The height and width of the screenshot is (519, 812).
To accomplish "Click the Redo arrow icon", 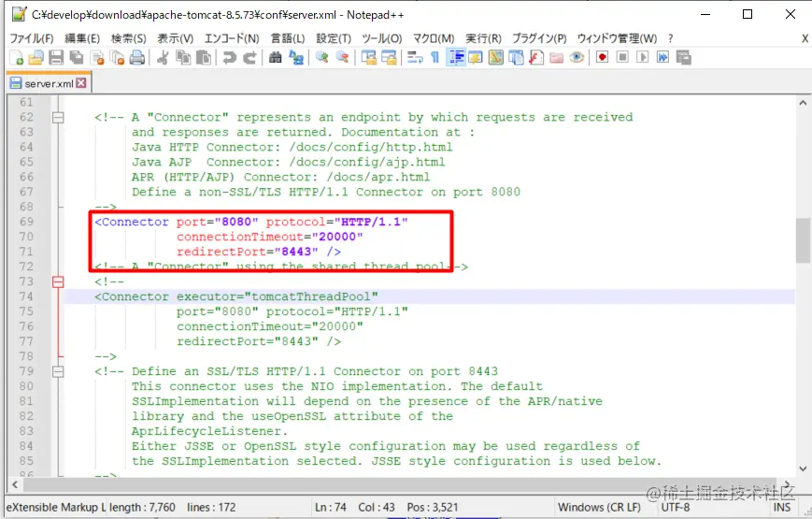I will [249, 58].
